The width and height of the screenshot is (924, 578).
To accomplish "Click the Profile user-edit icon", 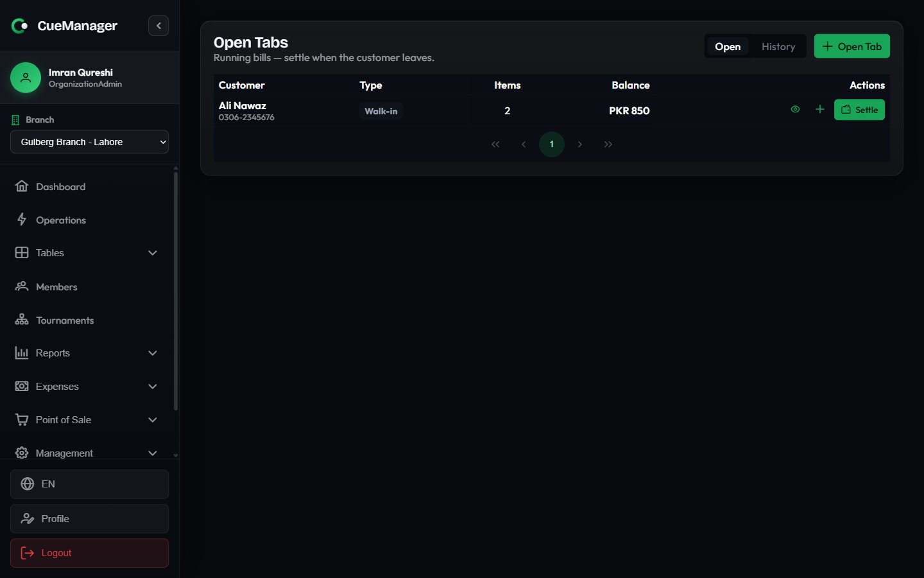I will point(28,519).
